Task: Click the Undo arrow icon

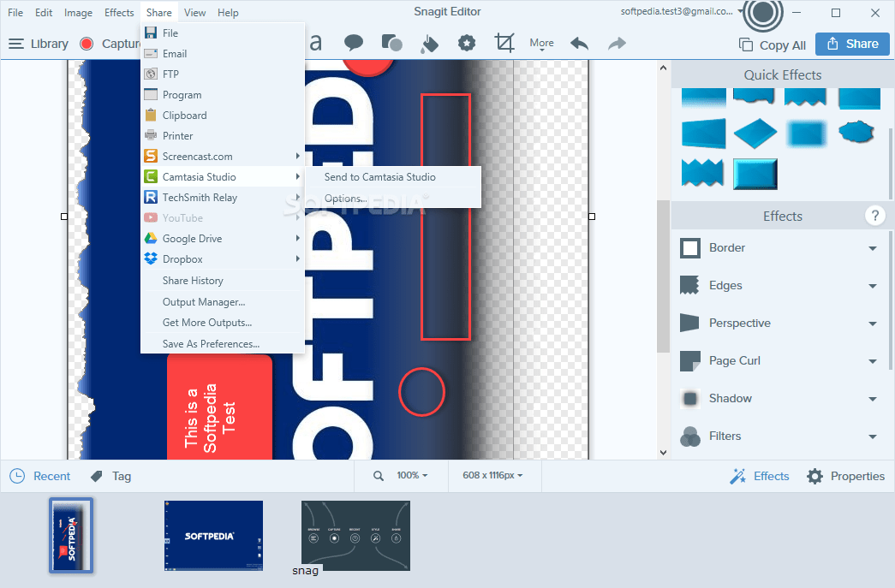Action: pos(579,44)
